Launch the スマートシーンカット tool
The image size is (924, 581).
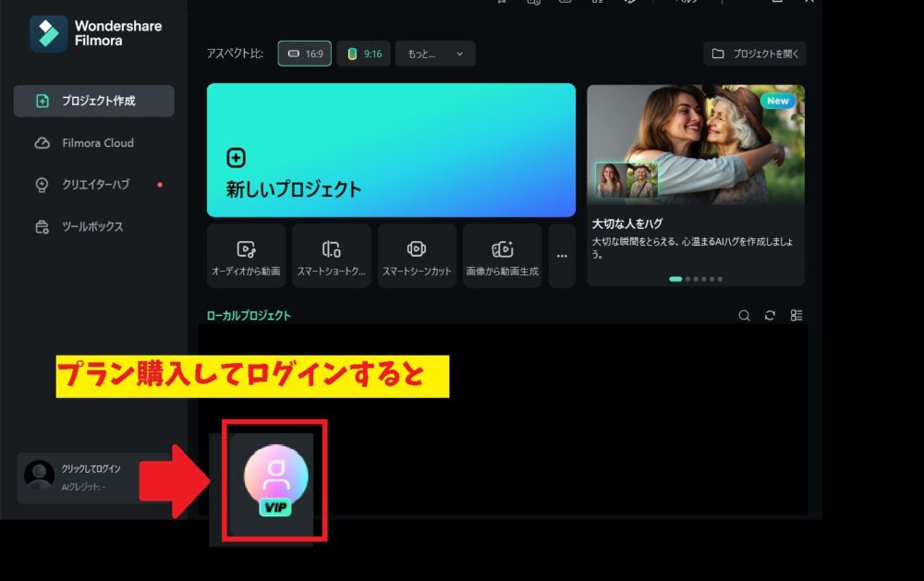[x=417, y=257]
